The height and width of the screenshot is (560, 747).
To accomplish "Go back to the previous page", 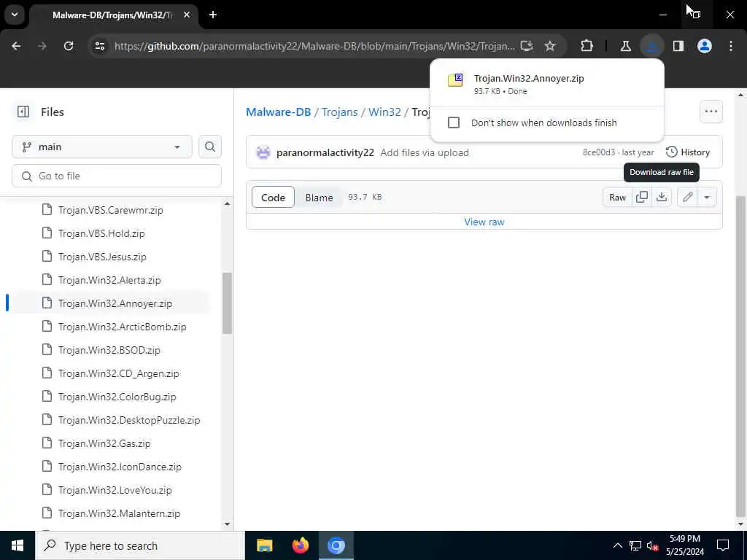I will pyautogui.click(x=16, y=46).
